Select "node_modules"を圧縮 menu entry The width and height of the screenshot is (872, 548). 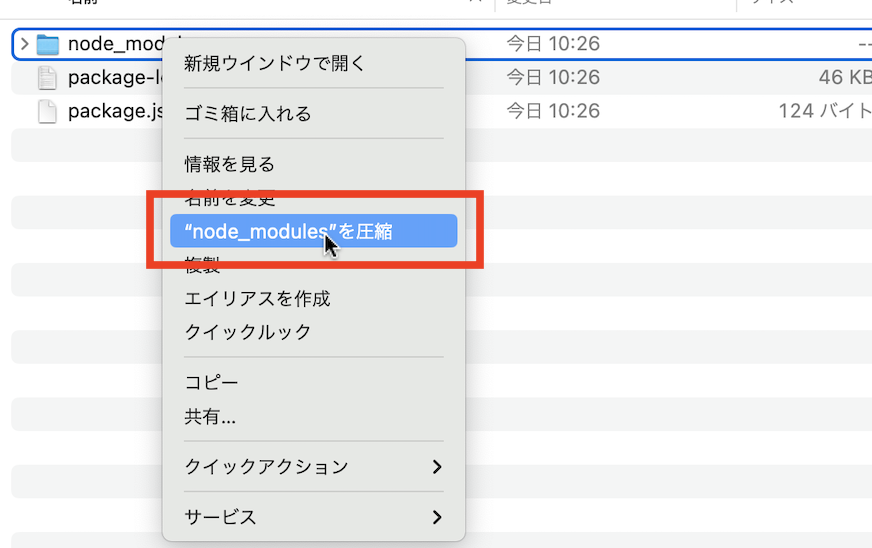288,232
